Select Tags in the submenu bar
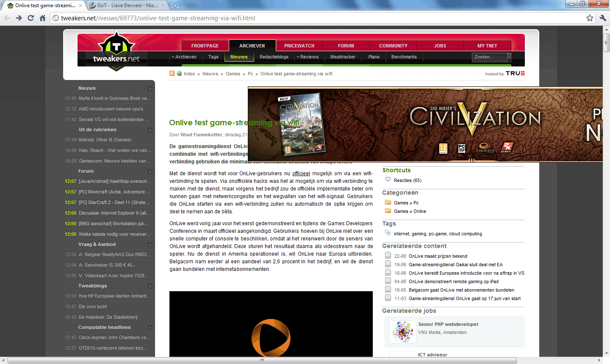The width and height of the screenshot is (610, 364). [213, 57]
